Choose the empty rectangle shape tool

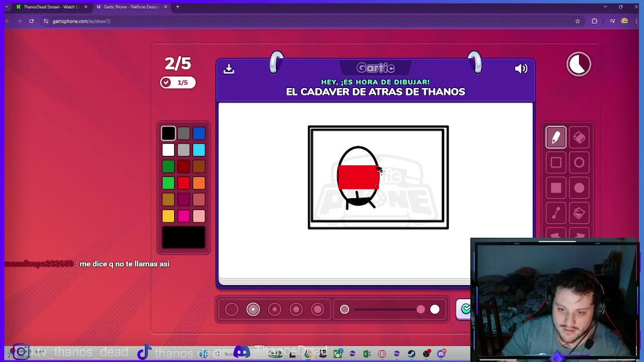[x=556, y=162]
